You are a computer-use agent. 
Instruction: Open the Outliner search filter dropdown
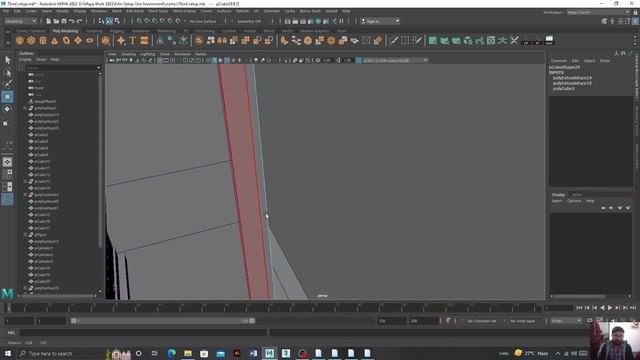point(98,68)
